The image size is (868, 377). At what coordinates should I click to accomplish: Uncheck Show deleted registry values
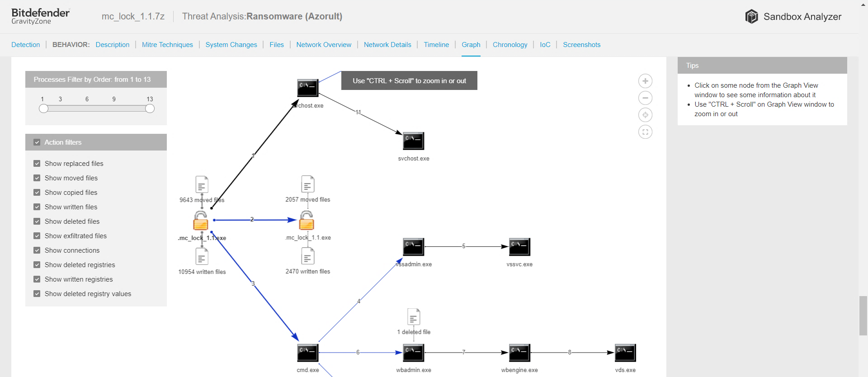[x=37, y=294]
